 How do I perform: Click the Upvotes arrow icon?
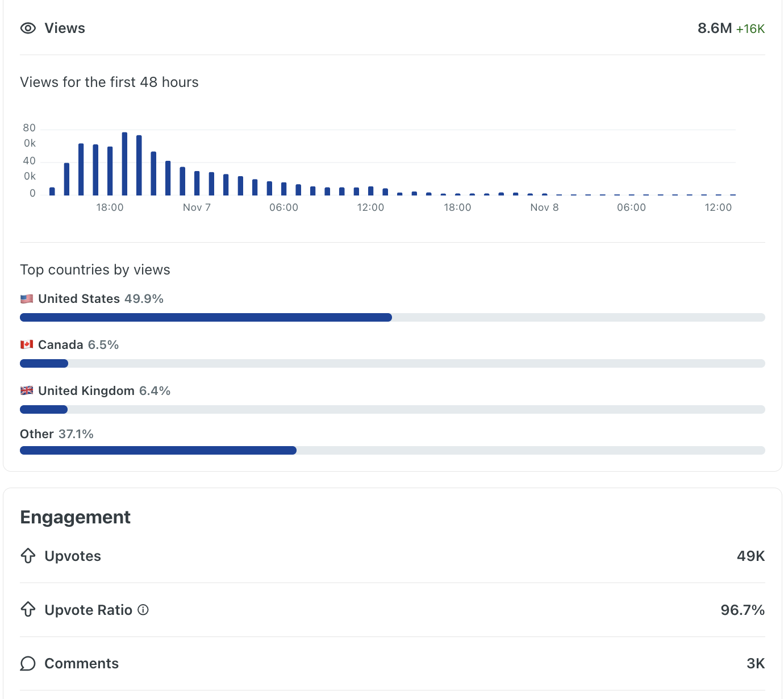pos(28,556)
